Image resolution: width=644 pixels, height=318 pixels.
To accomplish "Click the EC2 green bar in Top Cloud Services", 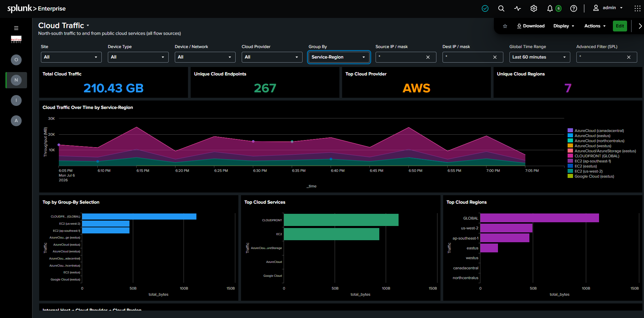I will tap(332, 234).
